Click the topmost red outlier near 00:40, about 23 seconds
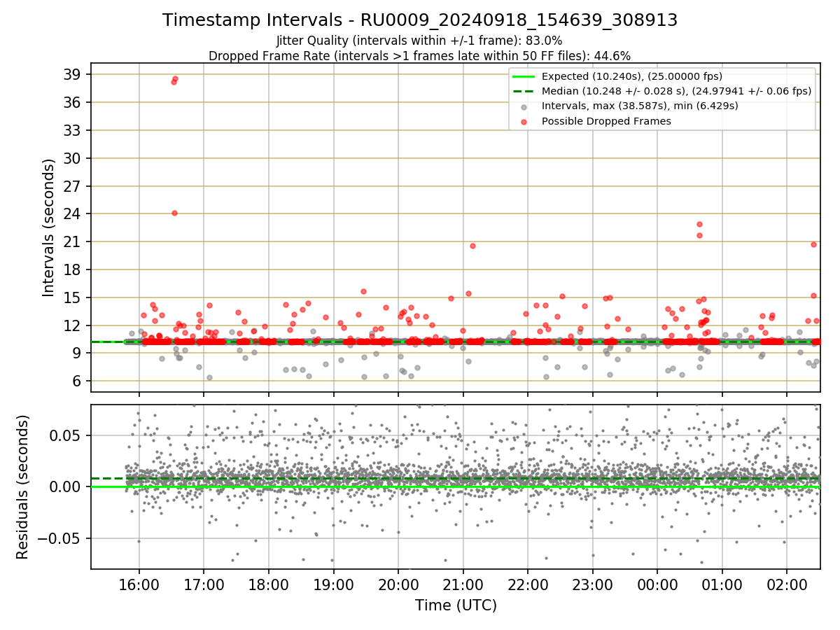This screenshot has height=630, width=840. coord(699,224)
